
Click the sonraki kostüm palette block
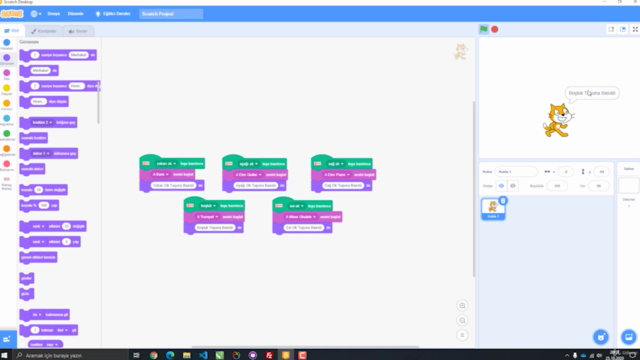tap(33, 138)
